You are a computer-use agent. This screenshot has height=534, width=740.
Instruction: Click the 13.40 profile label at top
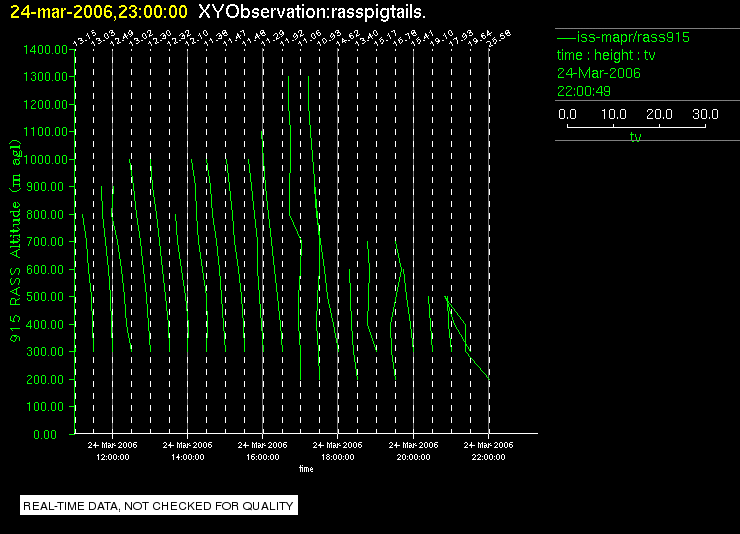(x=367, y=38)
